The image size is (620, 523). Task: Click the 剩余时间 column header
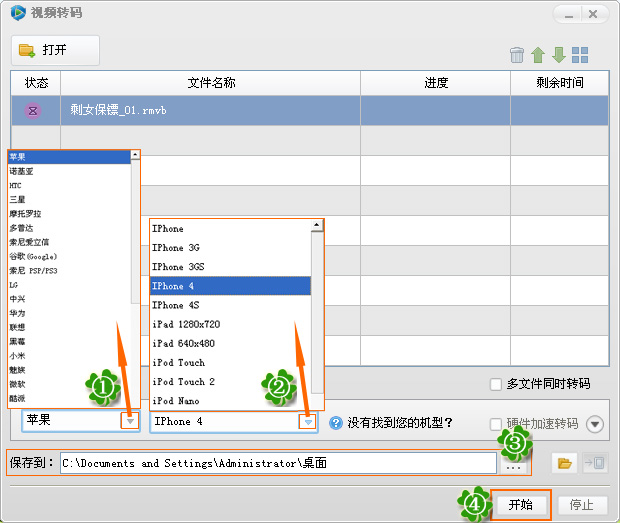pos(560,83)
